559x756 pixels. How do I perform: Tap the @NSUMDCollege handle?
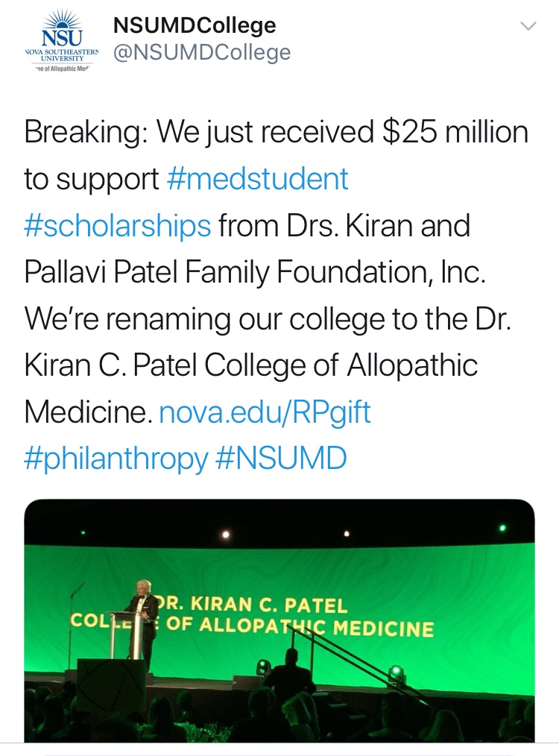coord(201,53)
